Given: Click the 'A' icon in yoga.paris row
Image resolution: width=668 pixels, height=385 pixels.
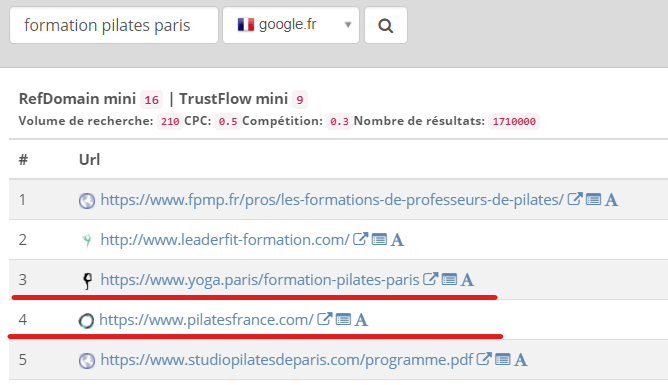Looking at the screenshot, I should (x=467, y=280).
